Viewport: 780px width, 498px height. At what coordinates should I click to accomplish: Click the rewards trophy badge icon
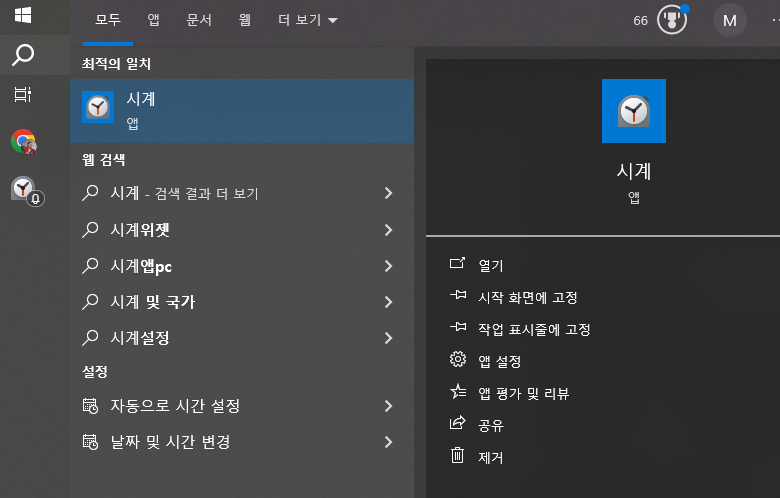pyautogui.click(x=672, y=20)
